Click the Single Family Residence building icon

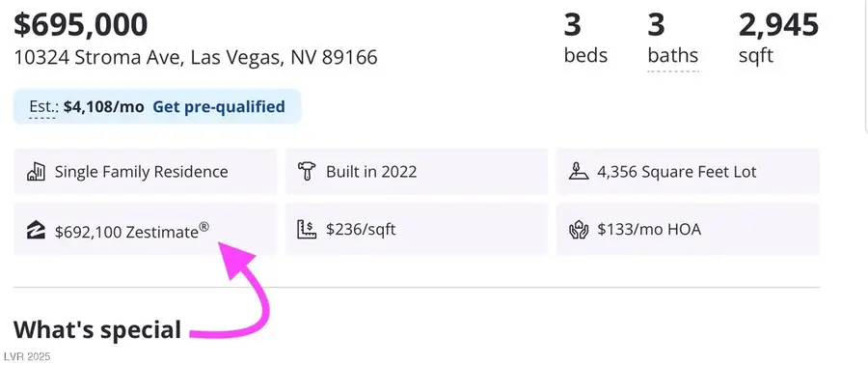pos(36,172)
